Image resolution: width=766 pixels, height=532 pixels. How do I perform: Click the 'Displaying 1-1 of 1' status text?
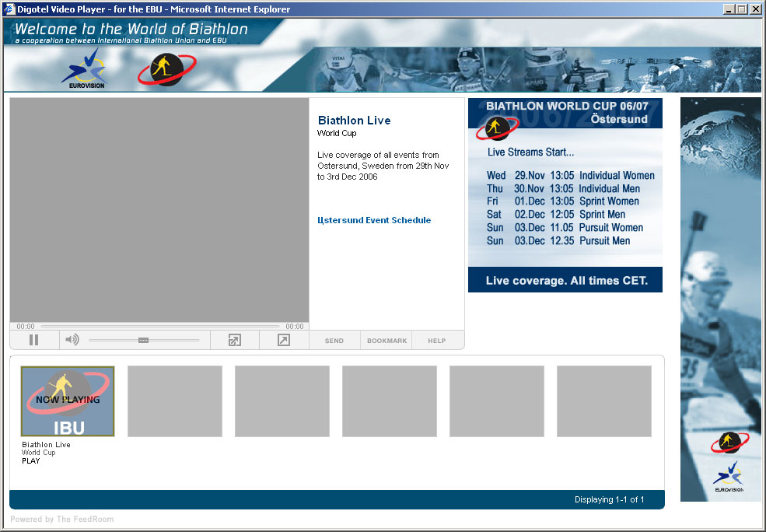(x=609, y=500)
